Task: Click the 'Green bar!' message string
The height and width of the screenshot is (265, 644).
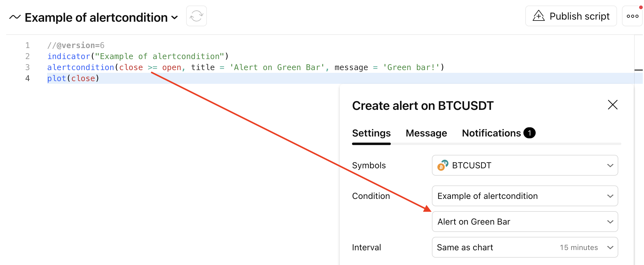Action: pyautogui.click(x=411, y=67)
